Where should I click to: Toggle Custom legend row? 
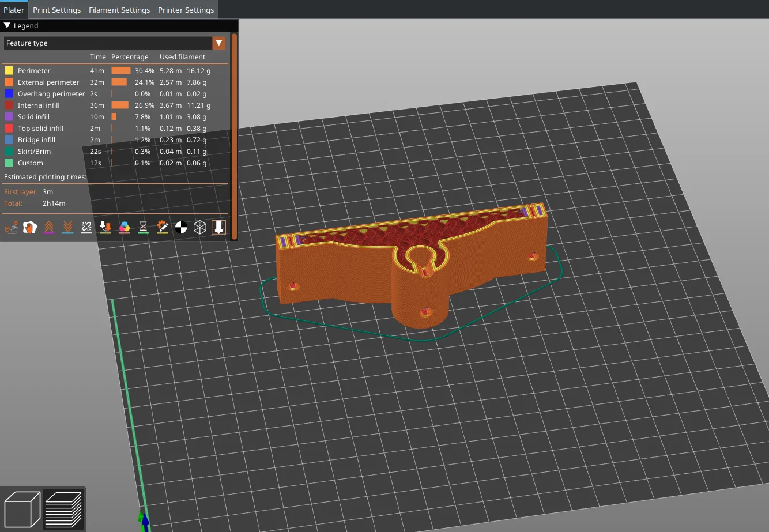point(115,163)
